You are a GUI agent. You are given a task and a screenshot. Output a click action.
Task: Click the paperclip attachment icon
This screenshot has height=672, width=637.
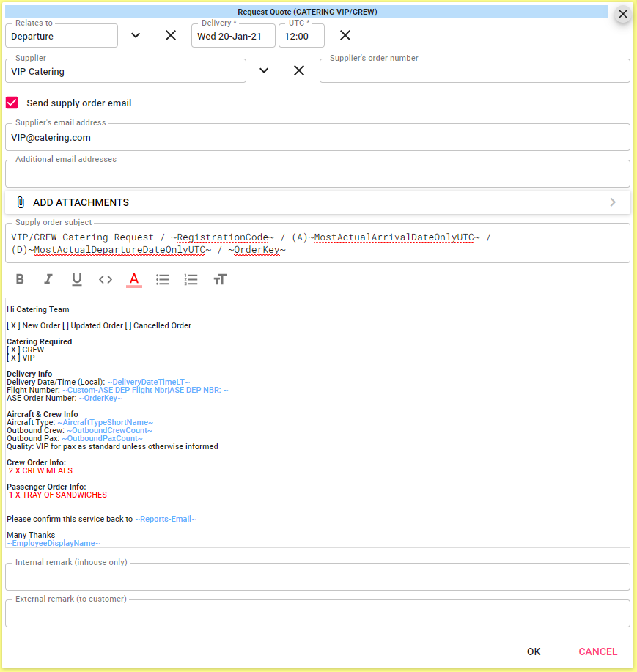pos(21,202)
